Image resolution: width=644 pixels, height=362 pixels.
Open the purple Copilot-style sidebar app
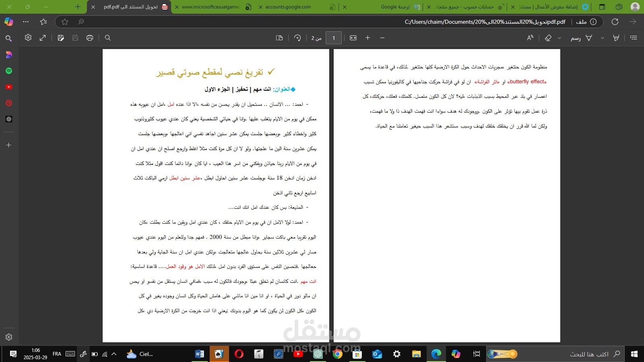point(9,55)
